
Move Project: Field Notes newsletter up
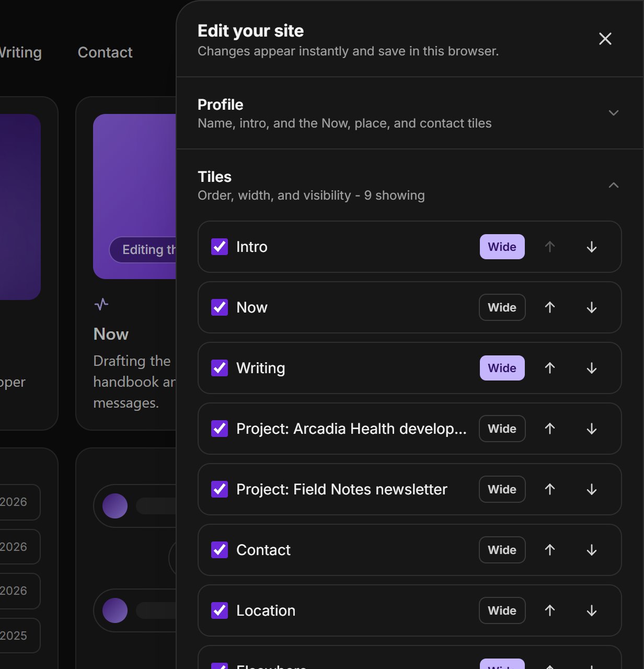click(x=550, y=489)
